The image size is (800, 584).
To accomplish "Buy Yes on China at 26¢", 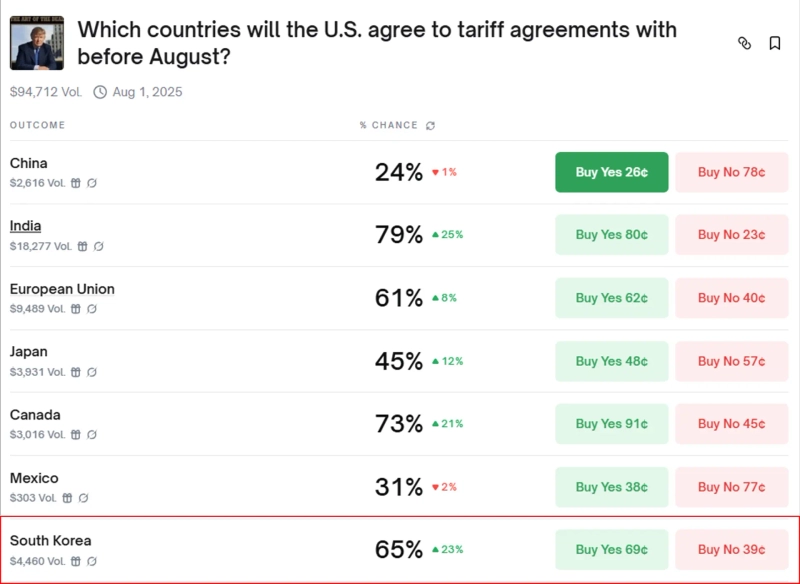I will click(611, 172).
